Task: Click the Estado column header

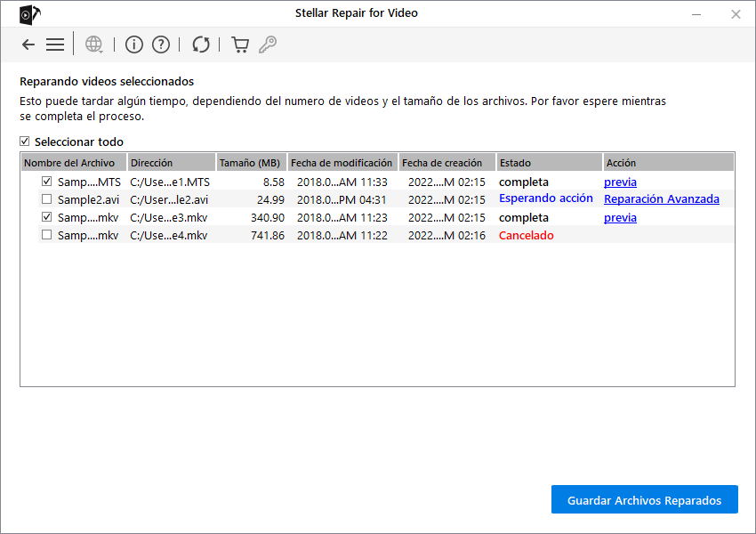Action: click(550, 163)
